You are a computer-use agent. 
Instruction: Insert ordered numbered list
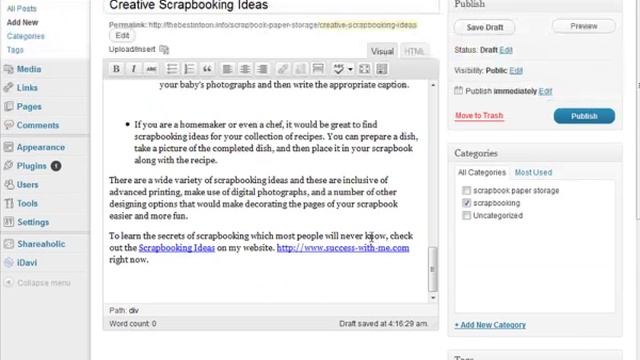[189, 69]
